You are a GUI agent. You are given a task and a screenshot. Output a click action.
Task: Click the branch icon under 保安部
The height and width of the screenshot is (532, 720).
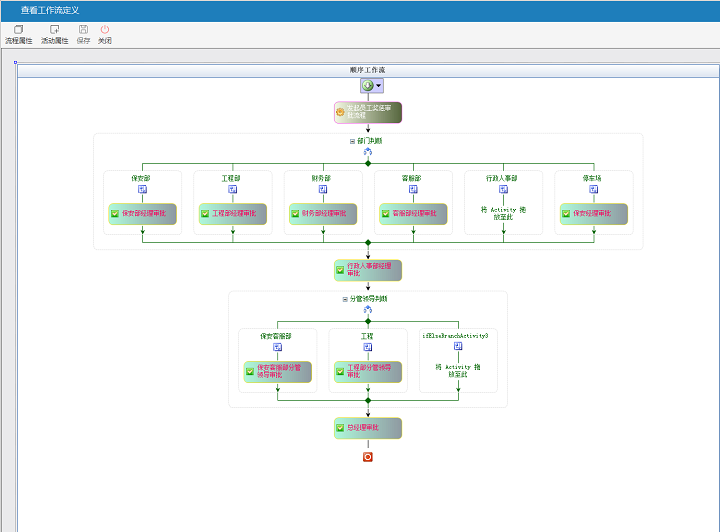(142, 189)
